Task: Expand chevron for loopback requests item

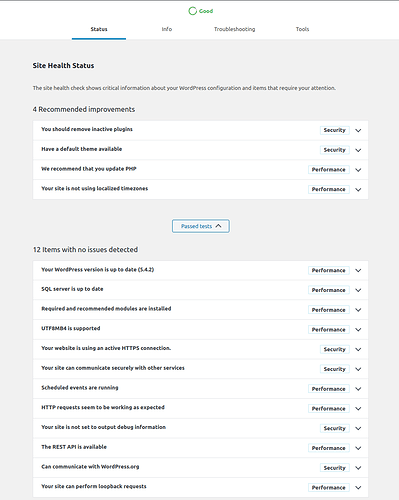Action: 358,487
